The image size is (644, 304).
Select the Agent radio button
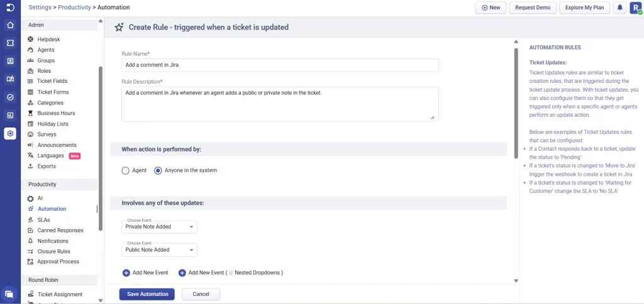pos(126,170)
